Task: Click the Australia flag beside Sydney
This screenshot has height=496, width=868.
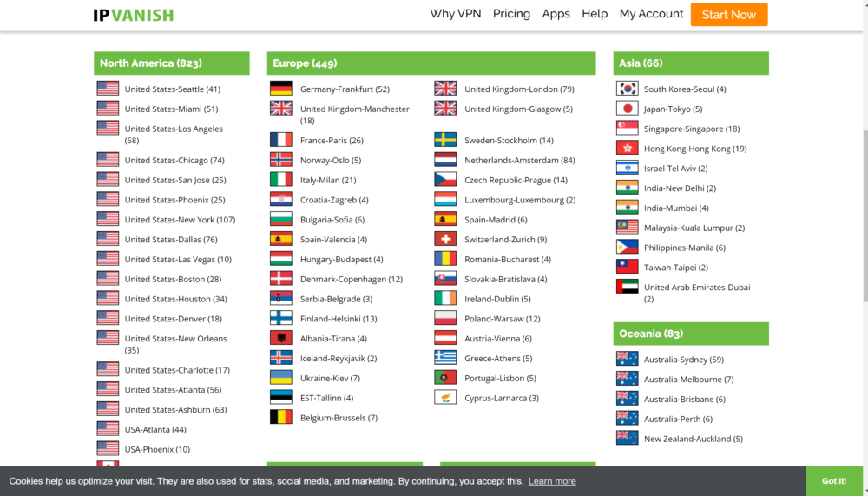Action: [x=628, y=359]
